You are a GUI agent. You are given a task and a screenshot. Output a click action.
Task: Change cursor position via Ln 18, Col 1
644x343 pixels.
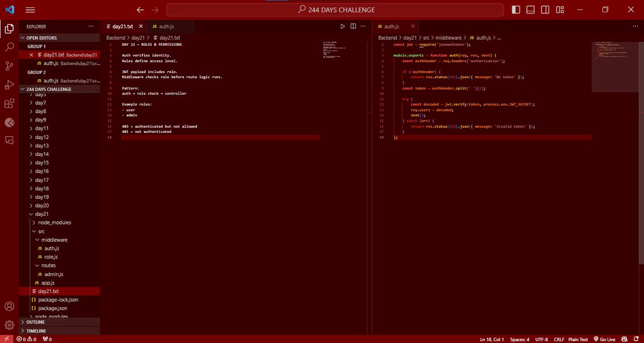pos(491,339)
